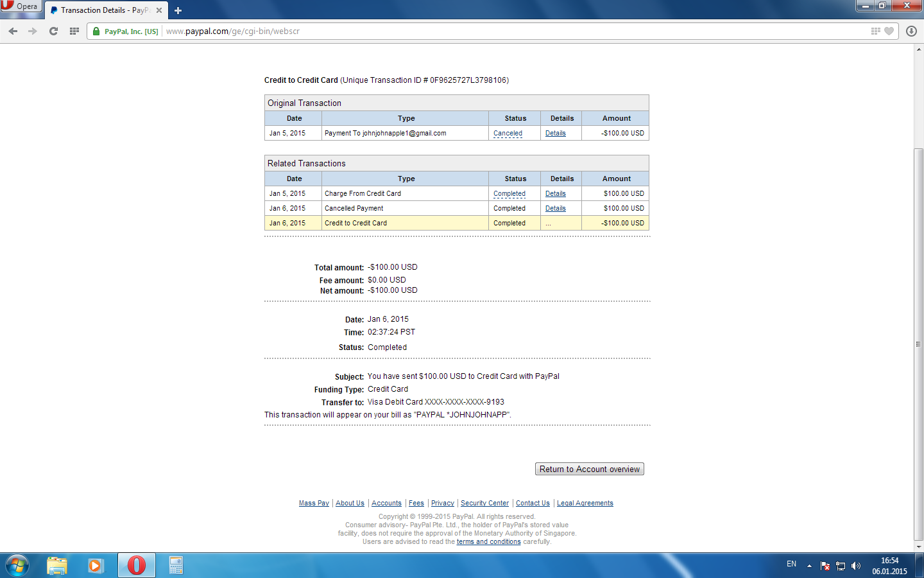
Task: Open the Legal Agreements link
Action: tap(585, 504)
